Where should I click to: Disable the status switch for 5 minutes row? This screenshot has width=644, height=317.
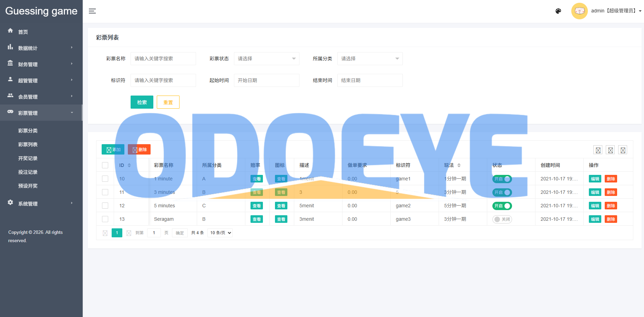click(x=502, y=206)
